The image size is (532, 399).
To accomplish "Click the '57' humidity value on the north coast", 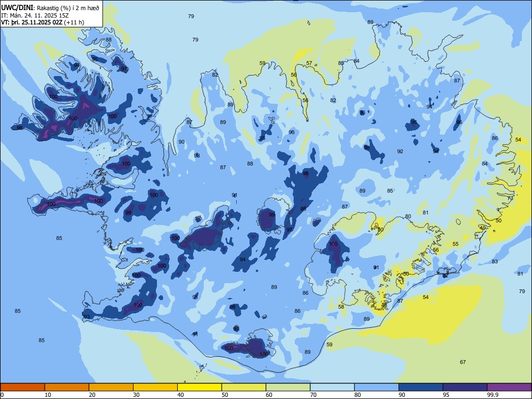I will point(309,63).
